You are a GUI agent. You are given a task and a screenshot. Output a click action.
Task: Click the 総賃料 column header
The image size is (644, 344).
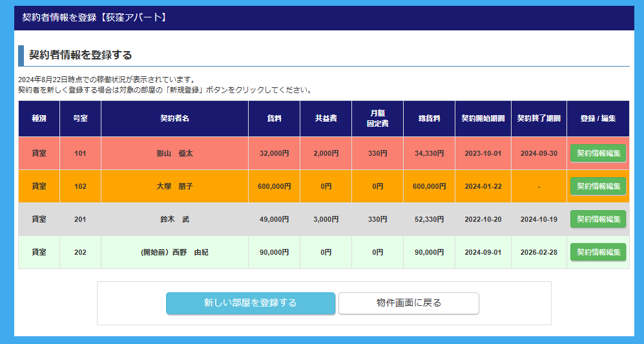pos(429,119)
